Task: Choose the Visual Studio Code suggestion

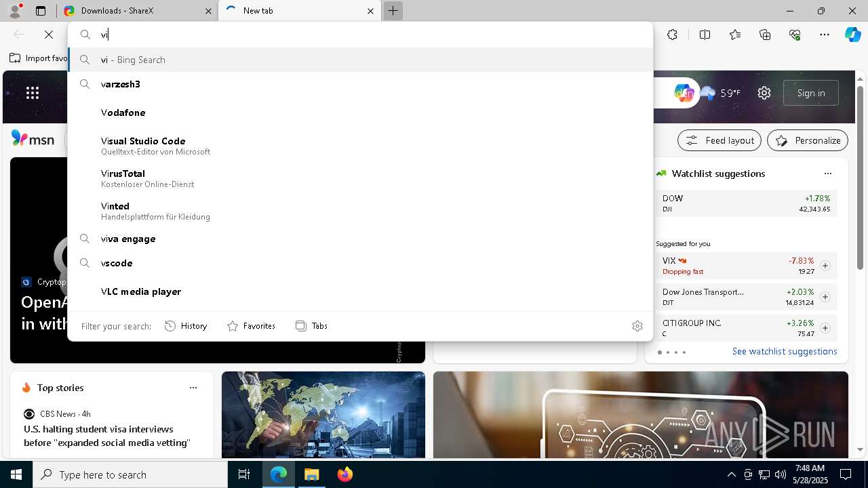Action: [x=361, y=146]
